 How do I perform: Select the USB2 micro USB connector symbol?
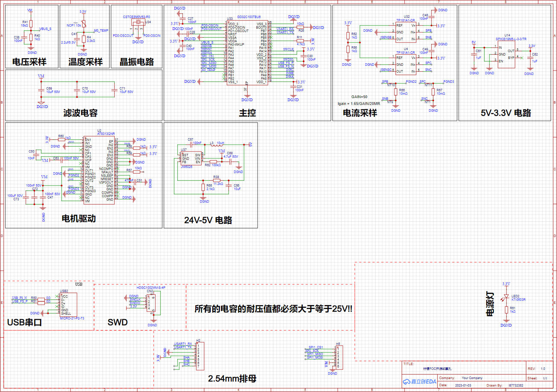(x=68, y=304)
